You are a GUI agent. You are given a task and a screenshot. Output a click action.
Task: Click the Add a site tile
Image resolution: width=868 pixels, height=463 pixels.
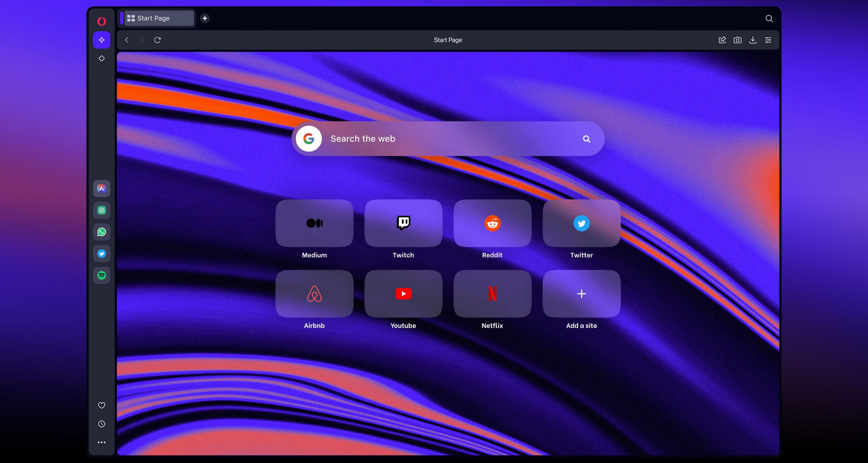pos(581,294)
